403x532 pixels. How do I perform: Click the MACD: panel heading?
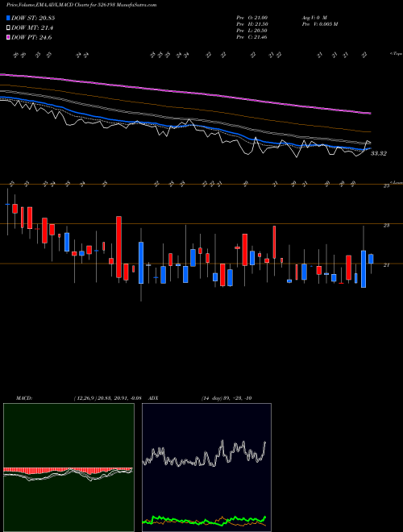pos(24,398)
